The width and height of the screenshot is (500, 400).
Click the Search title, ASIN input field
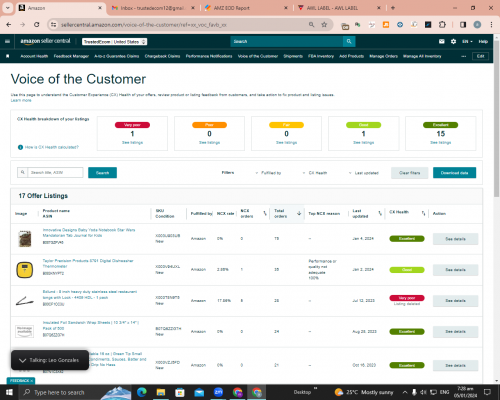pos(55,173)
